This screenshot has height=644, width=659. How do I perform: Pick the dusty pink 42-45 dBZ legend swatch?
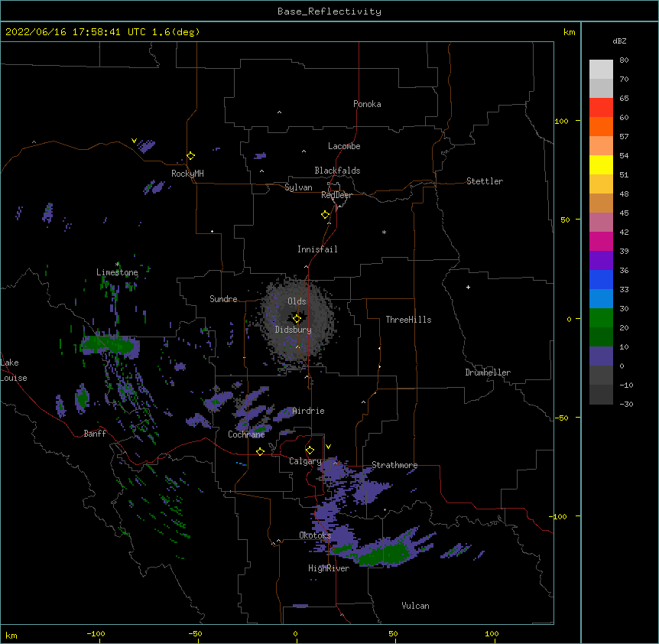coord(601,222)
